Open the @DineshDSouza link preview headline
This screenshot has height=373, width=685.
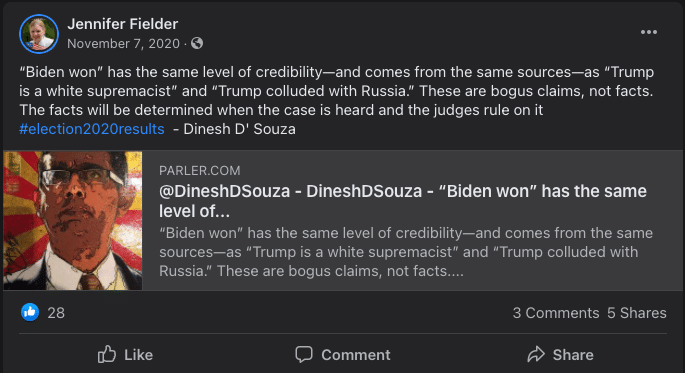pos(403,201)
